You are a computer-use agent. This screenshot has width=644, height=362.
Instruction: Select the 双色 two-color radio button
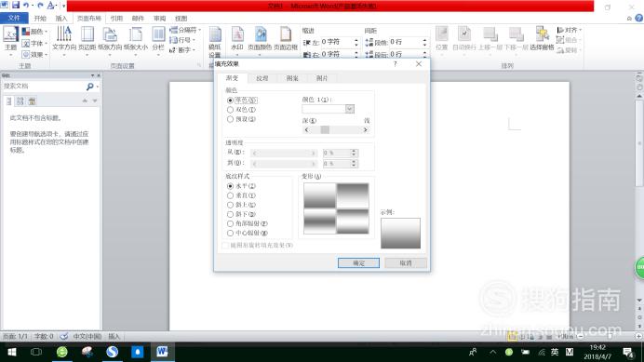[230, 110]
